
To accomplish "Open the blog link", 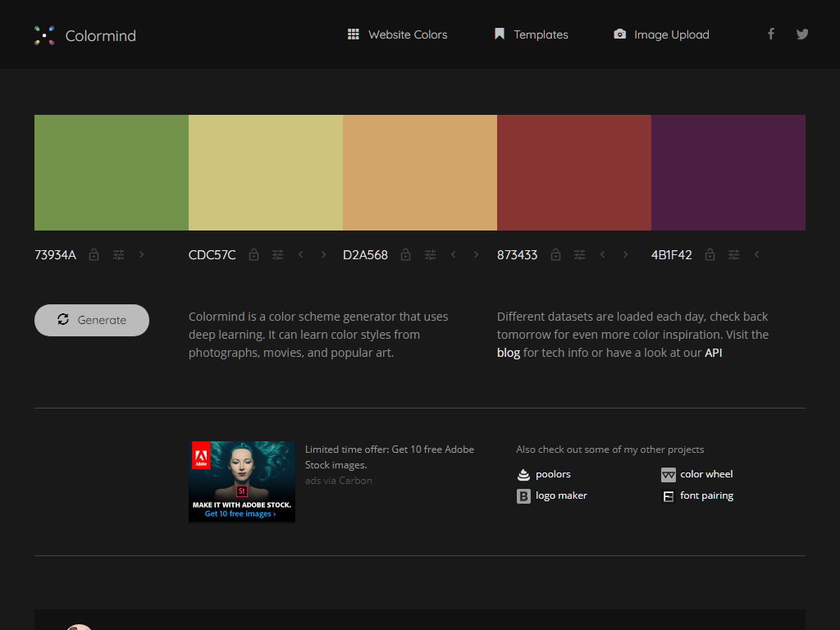I will [x=509, y=353].
